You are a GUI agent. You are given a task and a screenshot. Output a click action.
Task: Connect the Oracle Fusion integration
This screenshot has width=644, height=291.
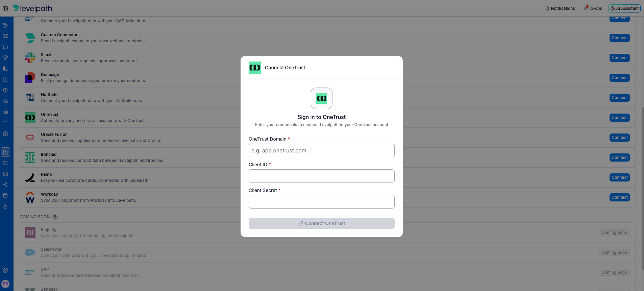click(x=620, y=138)
